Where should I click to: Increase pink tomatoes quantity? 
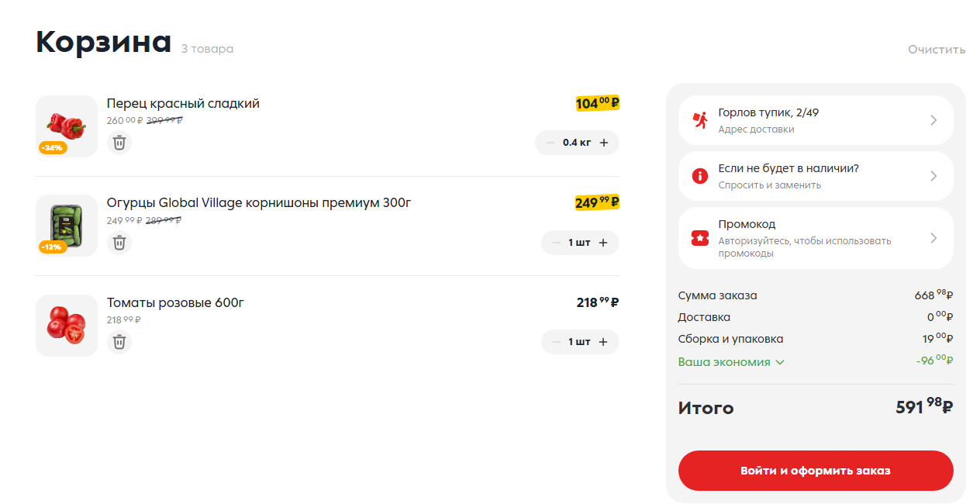603,342
